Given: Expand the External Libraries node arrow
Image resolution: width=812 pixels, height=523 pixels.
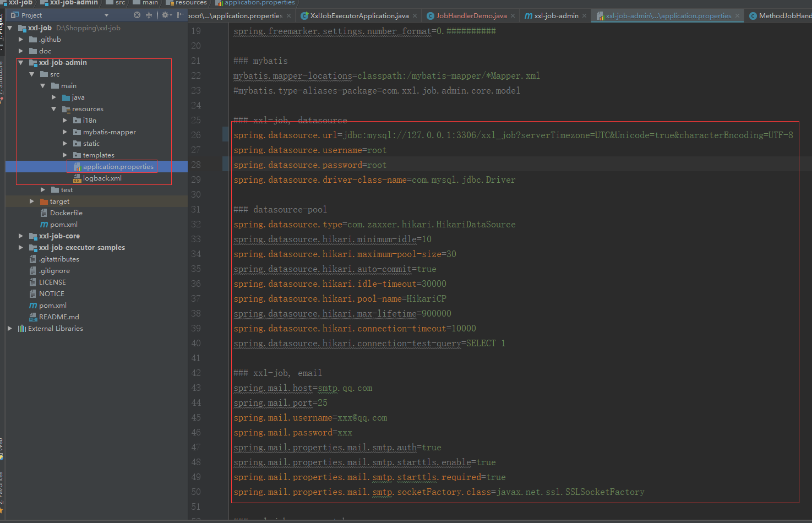Looking at the screenshot, I should coord(9,328).
